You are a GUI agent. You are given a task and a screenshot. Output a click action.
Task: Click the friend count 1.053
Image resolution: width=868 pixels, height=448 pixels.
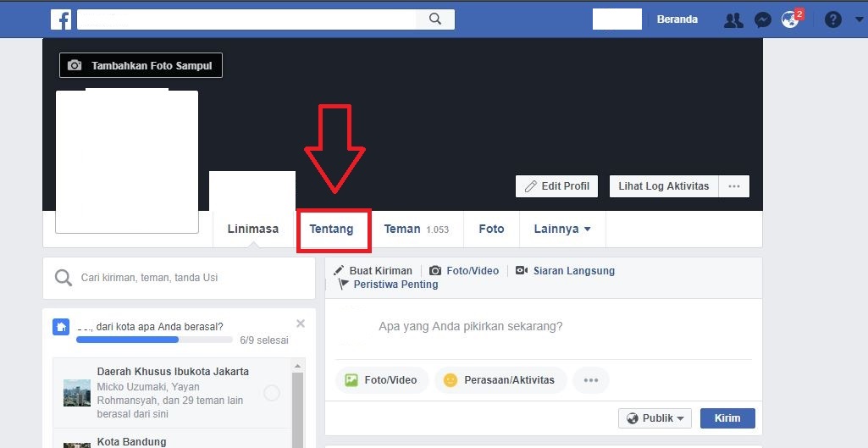pos(437,230)
